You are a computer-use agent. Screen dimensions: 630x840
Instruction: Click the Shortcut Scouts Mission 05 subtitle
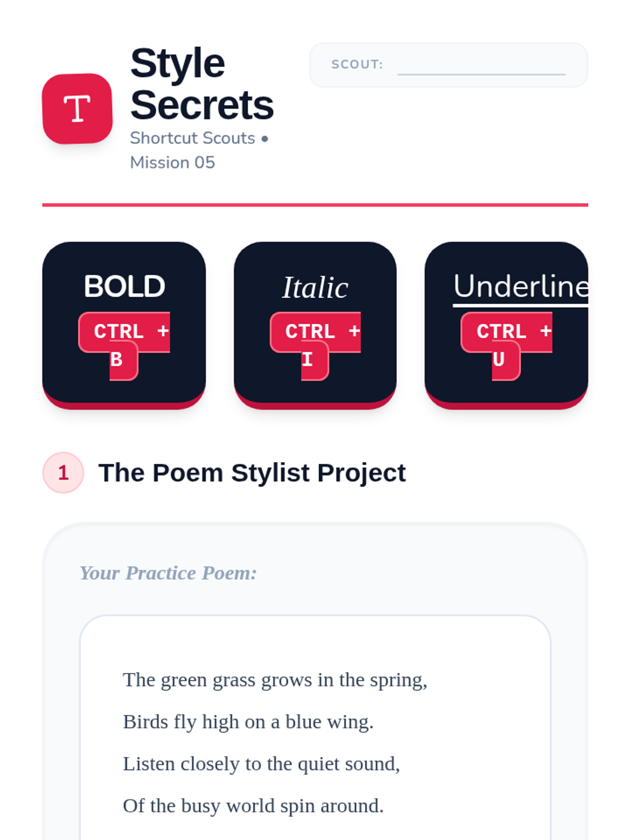pyautogui.click(x=199, y=150)
